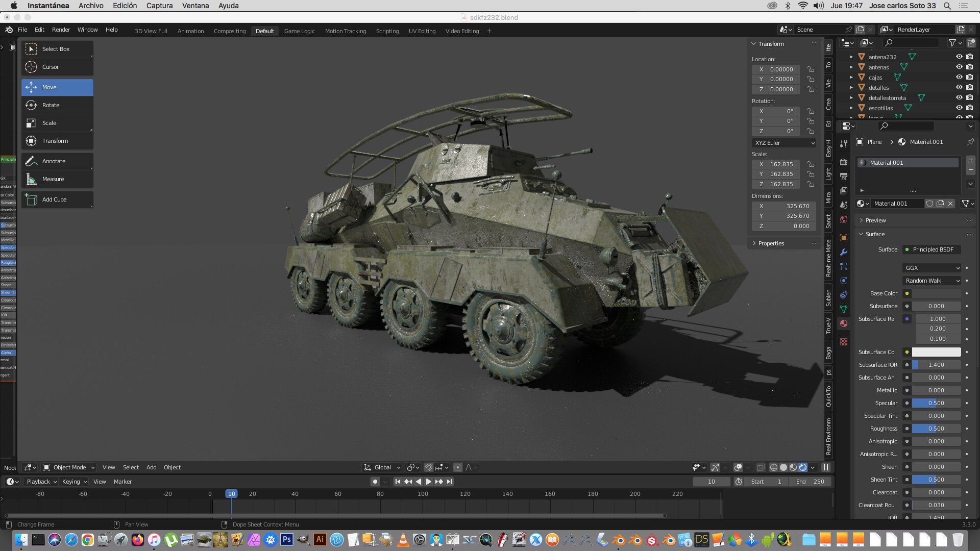The width and height of the screenshot is (980, 551).
Task: Switch to the Animation workspace tab
Action: point(190,31)
